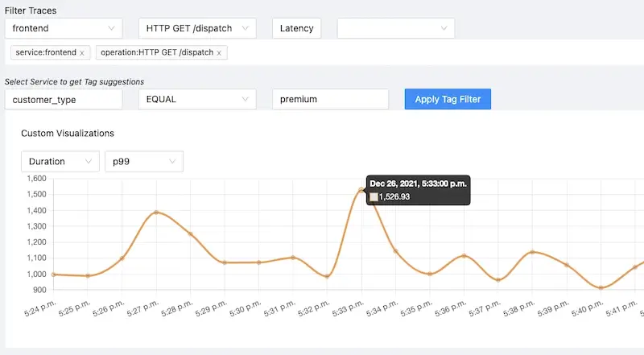Click the 5:36 p.m. data point
The image size is (644, 355).
click(x=464, y=256)
